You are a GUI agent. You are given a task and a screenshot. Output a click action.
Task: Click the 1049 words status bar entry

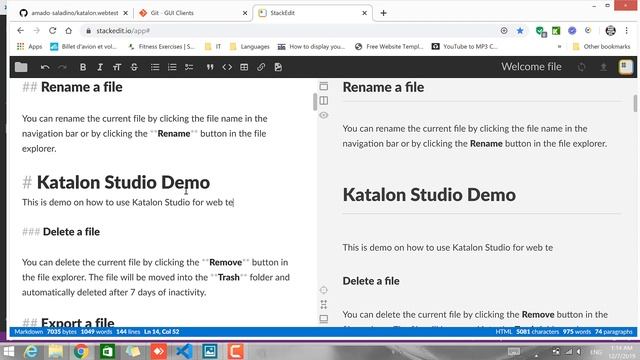(96, 332)
